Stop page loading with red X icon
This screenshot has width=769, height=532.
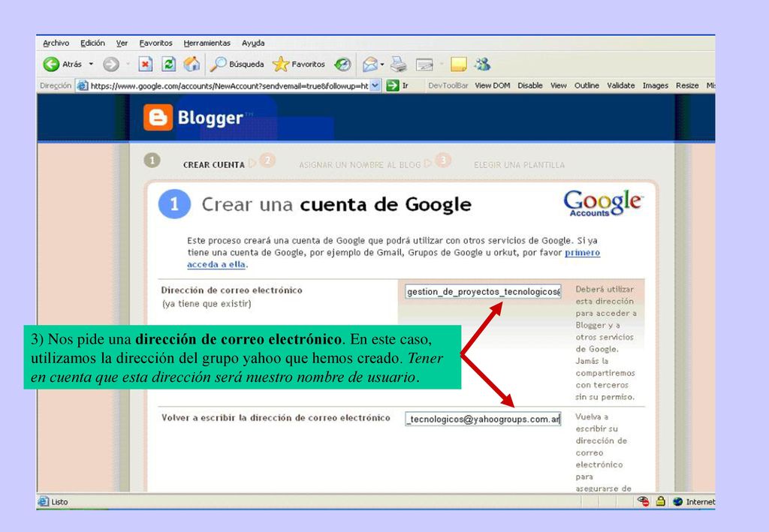pyautogui.click(x=145, y=65)
